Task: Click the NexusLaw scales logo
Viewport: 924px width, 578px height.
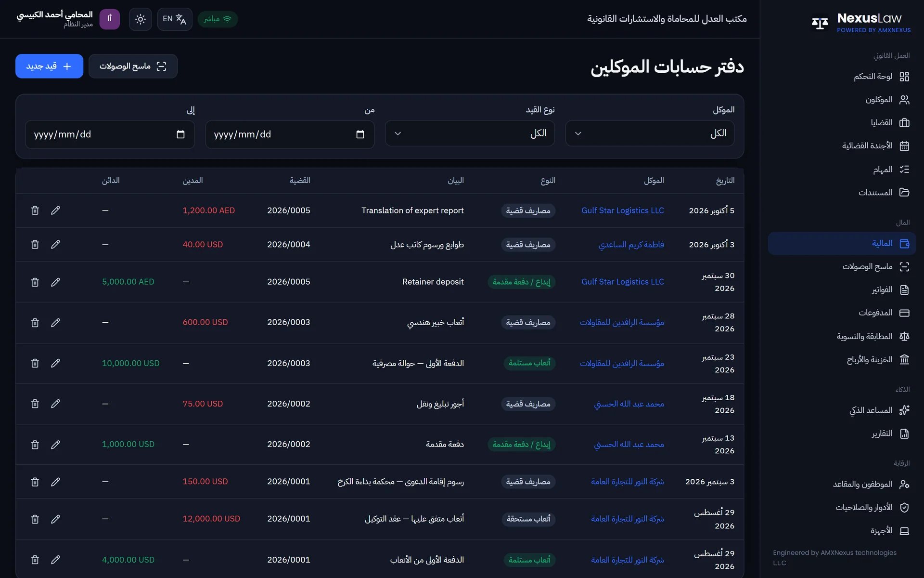Action: coord(820,23)
